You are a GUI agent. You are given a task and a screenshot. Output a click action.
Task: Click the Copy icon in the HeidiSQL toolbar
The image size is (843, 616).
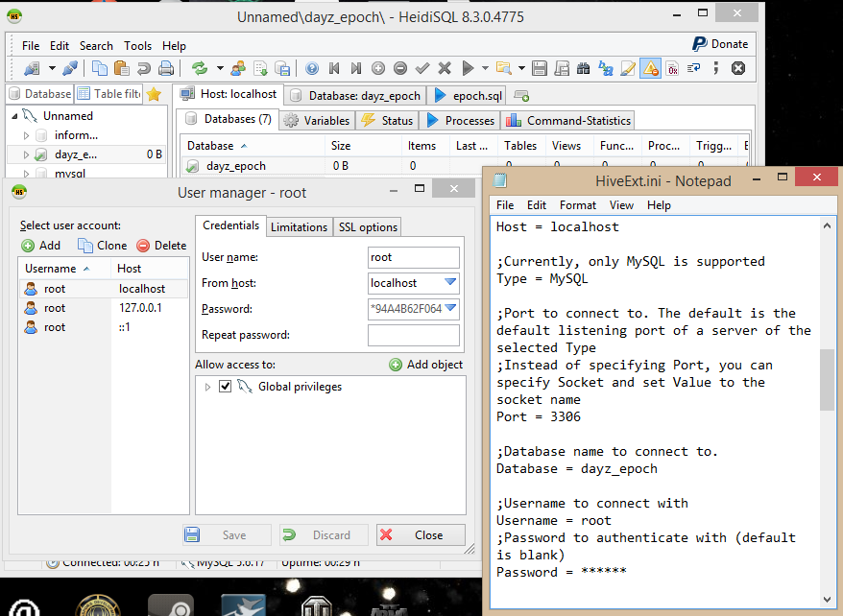point(100,68)
